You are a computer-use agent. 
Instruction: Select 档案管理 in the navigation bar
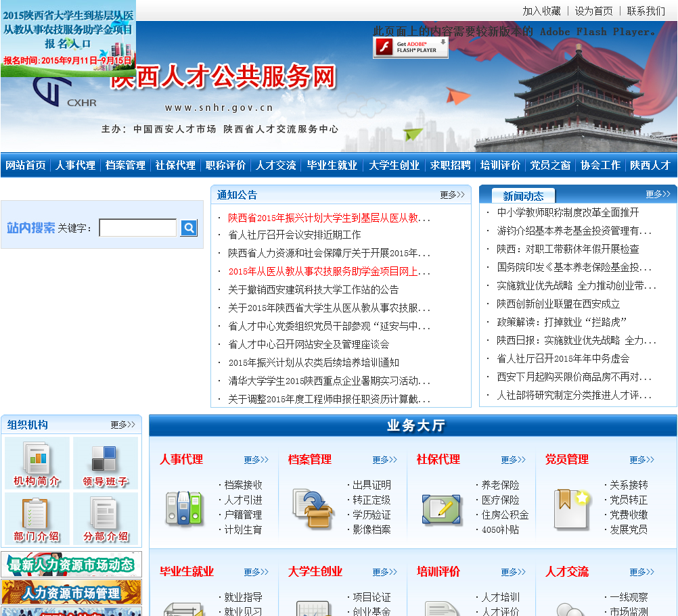point(125,165)
